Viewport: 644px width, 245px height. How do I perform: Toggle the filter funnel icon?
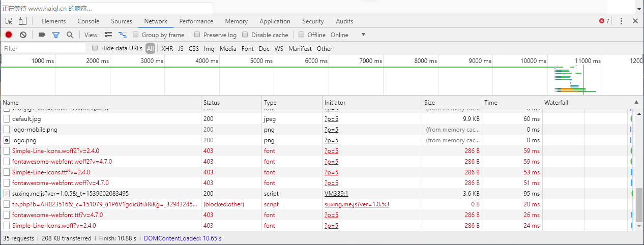[x=56, y=35]
